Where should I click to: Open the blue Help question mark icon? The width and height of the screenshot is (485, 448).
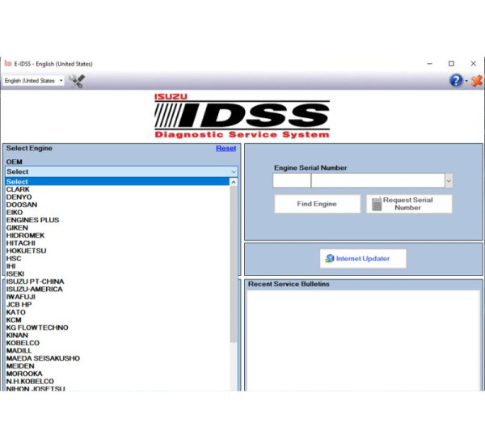456,81
